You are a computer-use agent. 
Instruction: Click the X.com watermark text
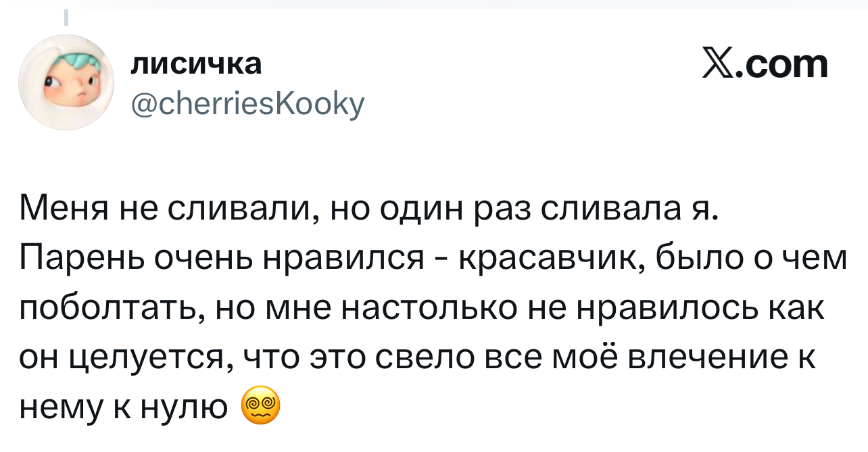pos(765,65)
